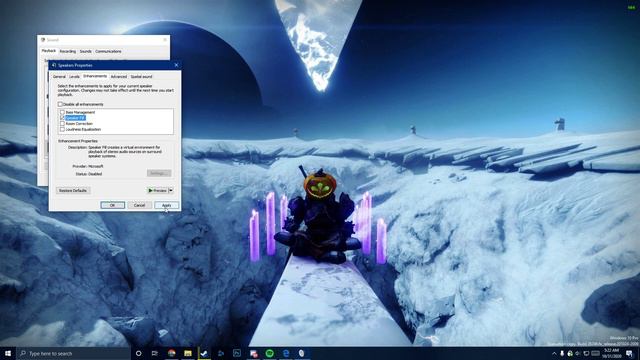Select the Speaker Fill list item text
640x360 pixels.
click(x=76, y=118)
